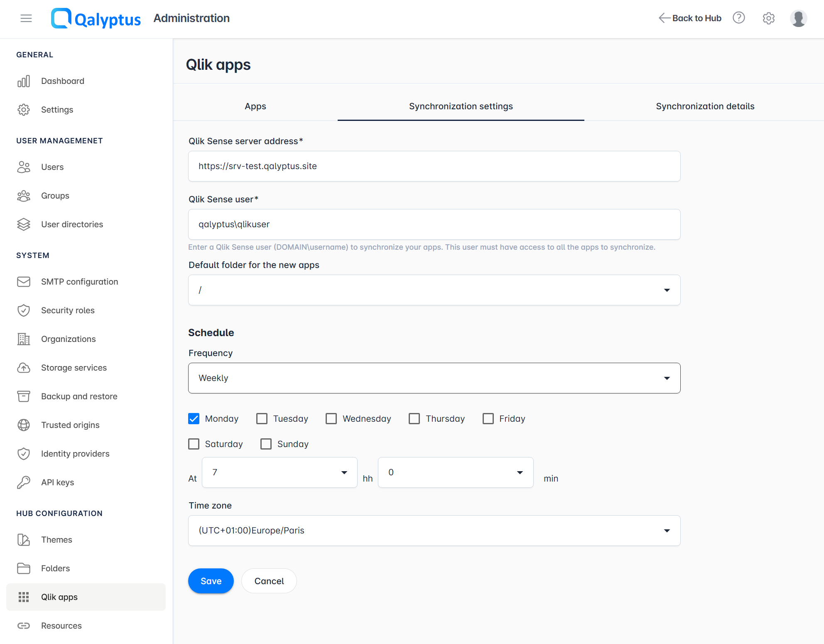Switch to the Apps tab

(255, 106)
